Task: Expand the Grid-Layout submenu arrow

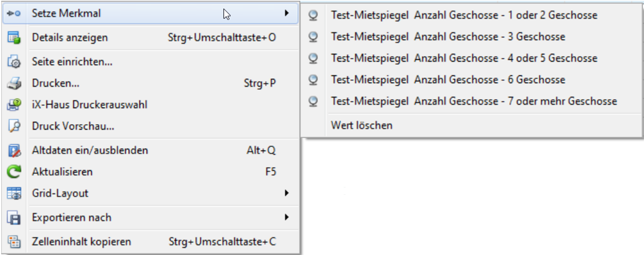Action: click(x=286, y=193)
